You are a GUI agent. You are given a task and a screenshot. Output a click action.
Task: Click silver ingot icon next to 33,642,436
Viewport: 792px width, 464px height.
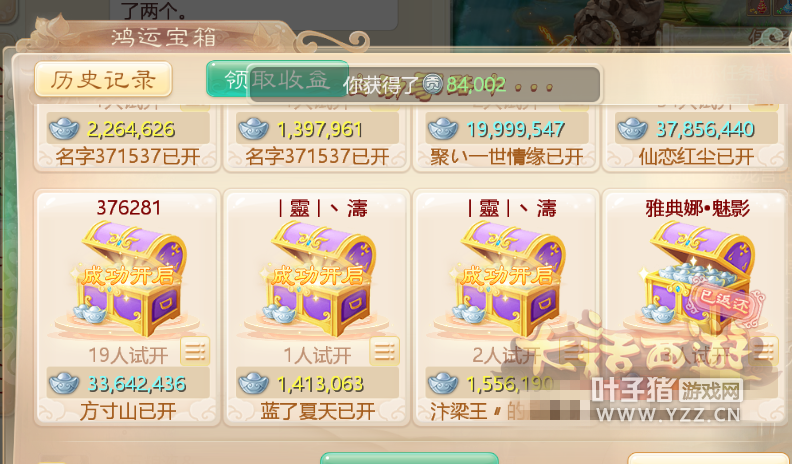[x=64, y=384]
